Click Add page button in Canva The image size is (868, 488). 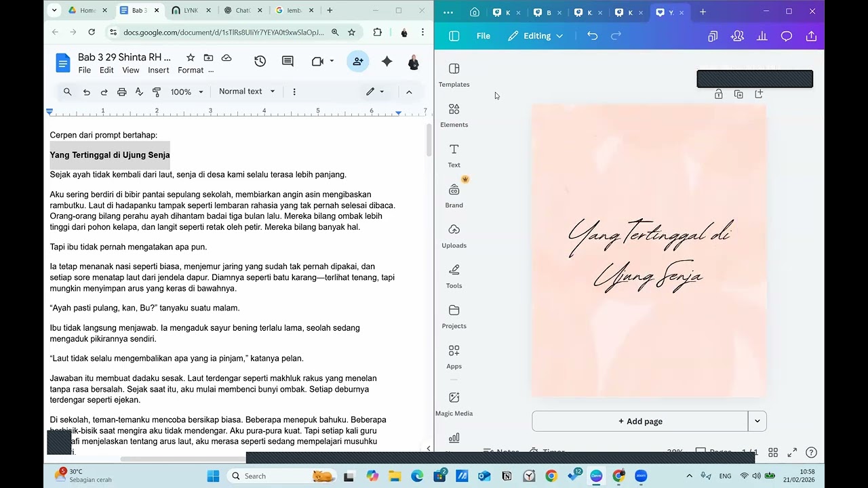pyautogui.click(x=640, y=421)
